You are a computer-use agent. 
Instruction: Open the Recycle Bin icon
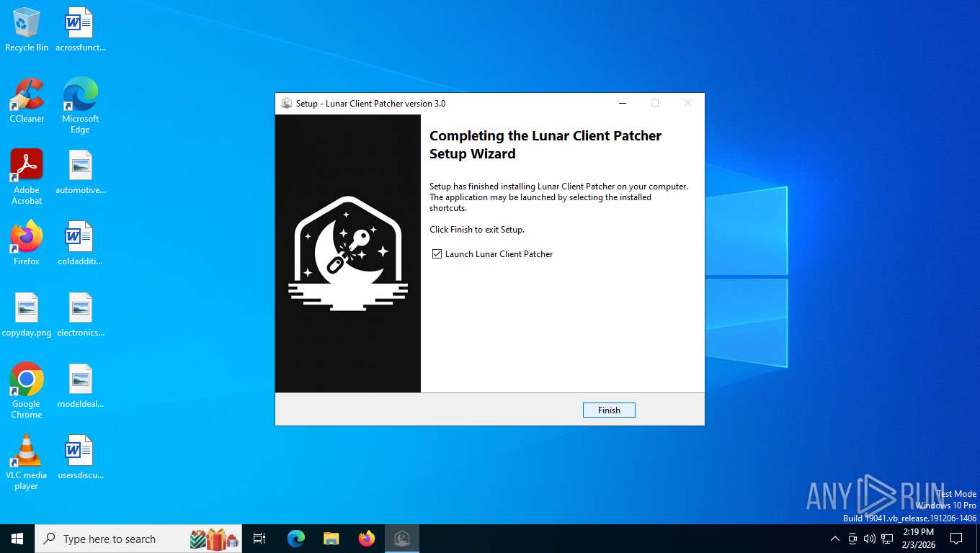(x=27, y=30)
